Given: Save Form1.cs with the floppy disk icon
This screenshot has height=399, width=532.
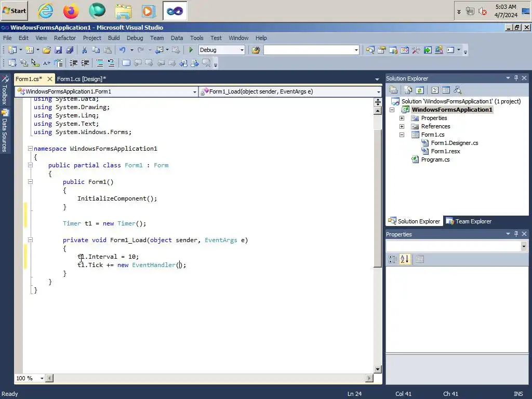Looking at the screenshot, I should [58, 50].
